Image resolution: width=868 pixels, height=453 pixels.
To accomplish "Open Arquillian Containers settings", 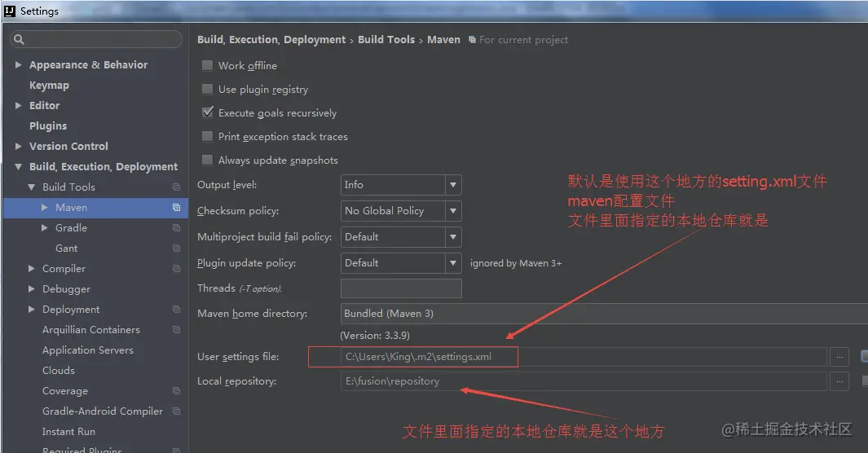I will tap(91, 330).
